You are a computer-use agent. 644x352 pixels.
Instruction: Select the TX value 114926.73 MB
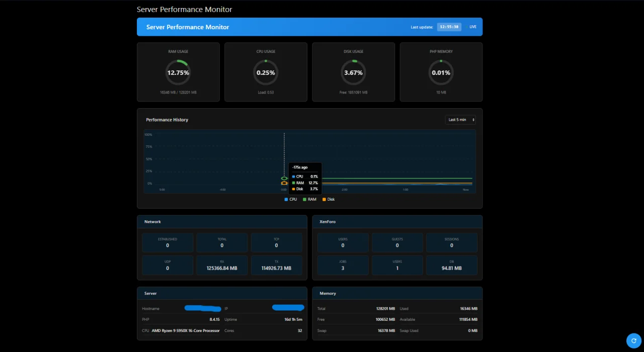click(276, 269)
